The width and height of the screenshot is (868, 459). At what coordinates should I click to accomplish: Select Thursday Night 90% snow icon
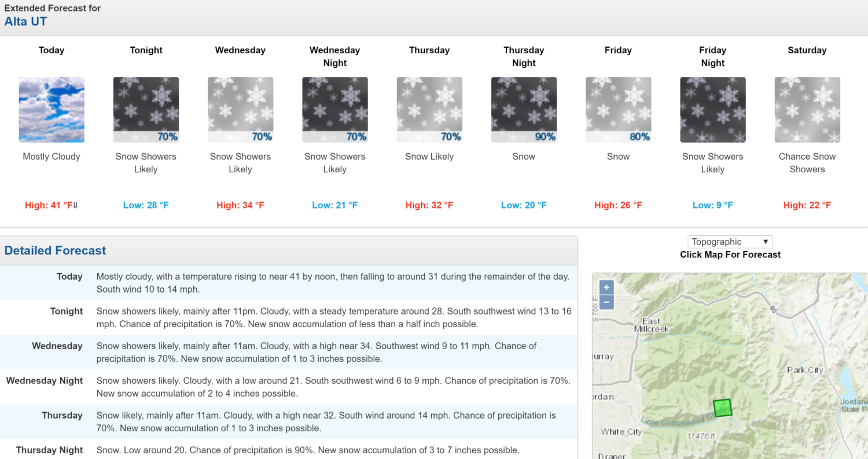(524, 110)
